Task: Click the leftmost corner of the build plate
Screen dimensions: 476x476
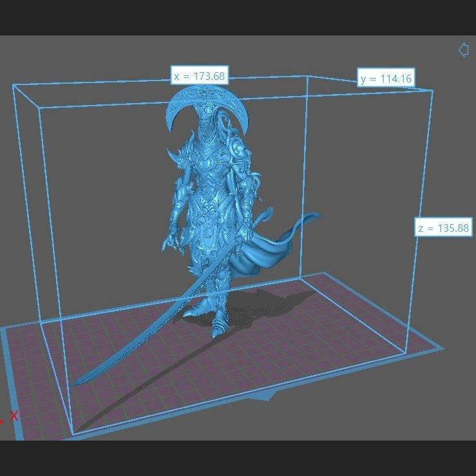Action: (x=5, y=328)
